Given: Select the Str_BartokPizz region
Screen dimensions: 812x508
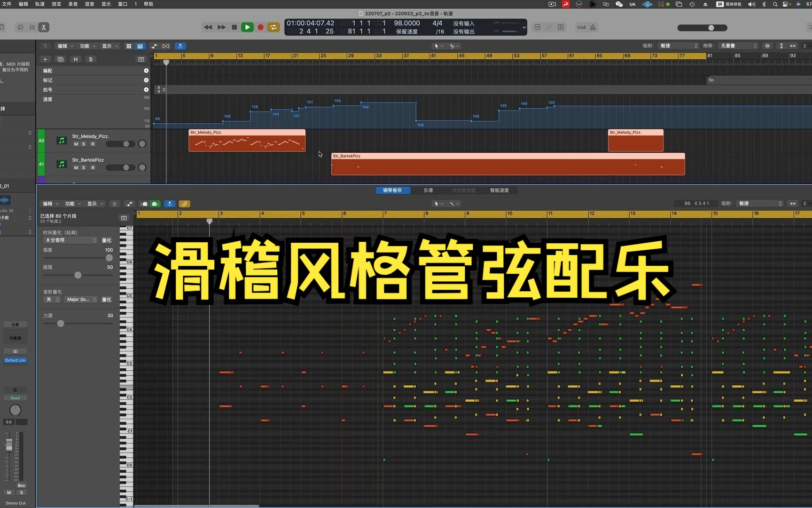Looking at the screenshot, I should click(508, 164).
